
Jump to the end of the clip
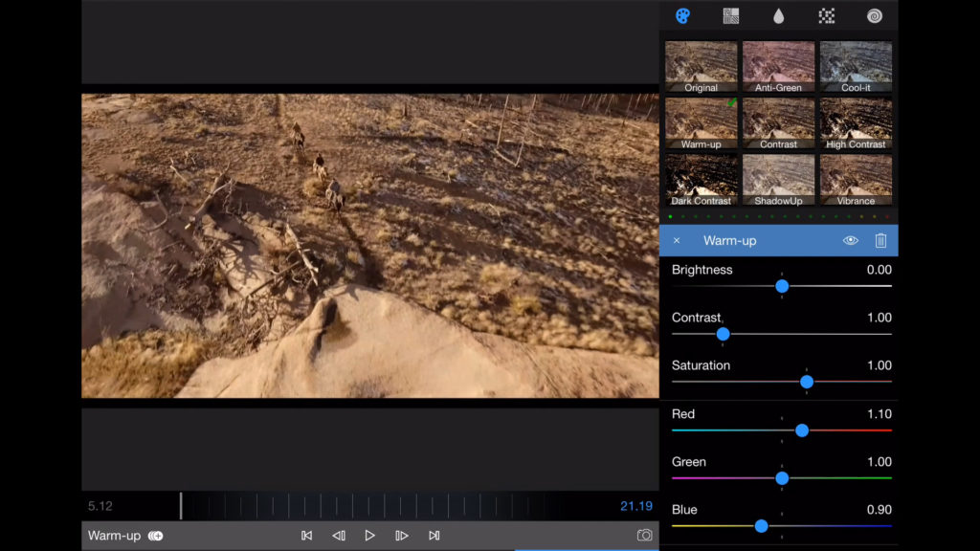[434, 536]
